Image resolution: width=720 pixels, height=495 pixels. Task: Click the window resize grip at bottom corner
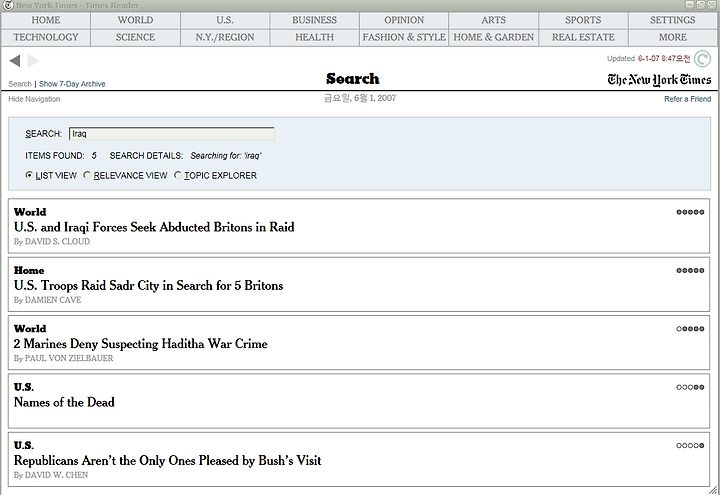tap(713, 490)
